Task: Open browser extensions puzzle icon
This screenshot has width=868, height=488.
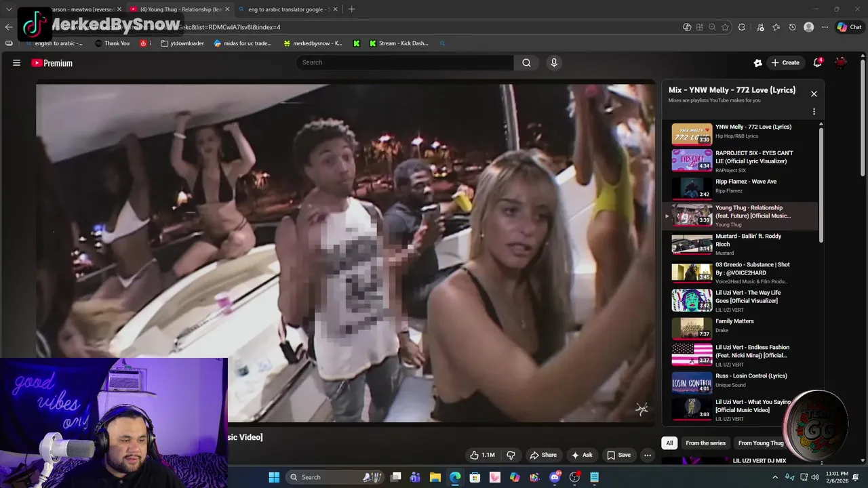Action: [x=741, y=27]
